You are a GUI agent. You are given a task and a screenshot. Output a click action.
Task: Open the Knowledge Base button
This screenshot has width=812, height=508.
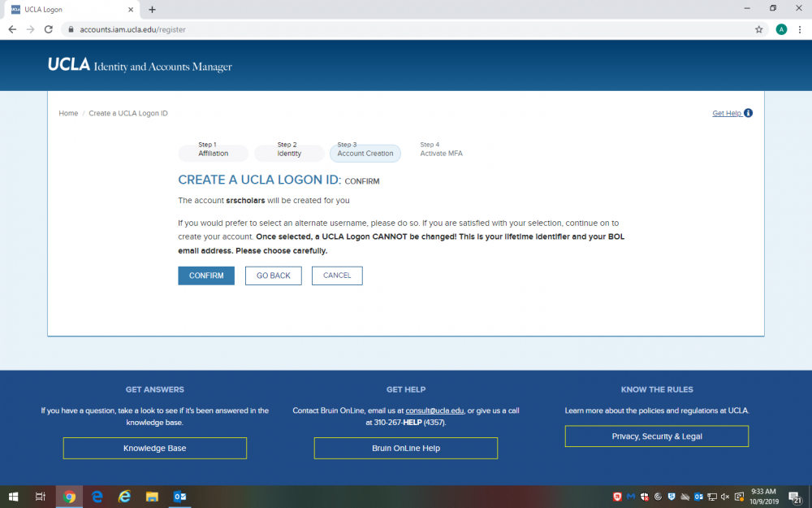point(155,449)
